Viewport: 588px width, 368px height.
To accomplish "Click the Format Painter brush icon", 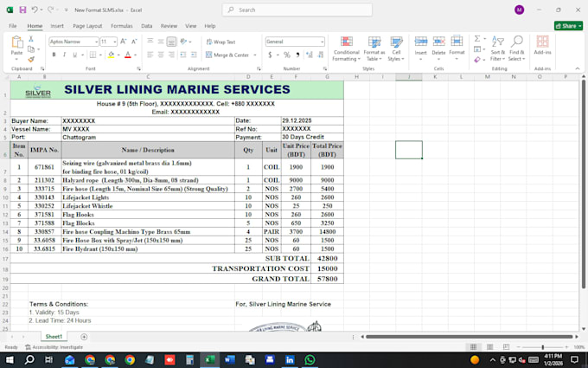I will [x=31, y=59].
